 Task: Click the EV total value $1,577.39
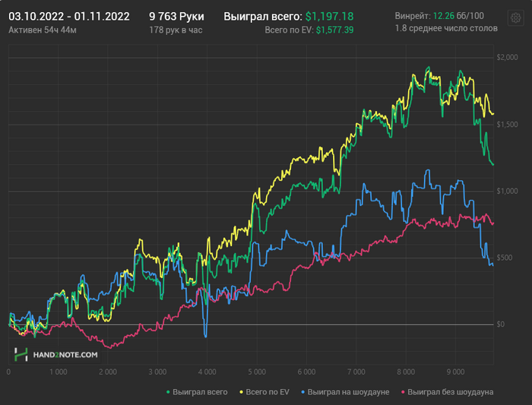pyautogui.click(x=334, y=30)
